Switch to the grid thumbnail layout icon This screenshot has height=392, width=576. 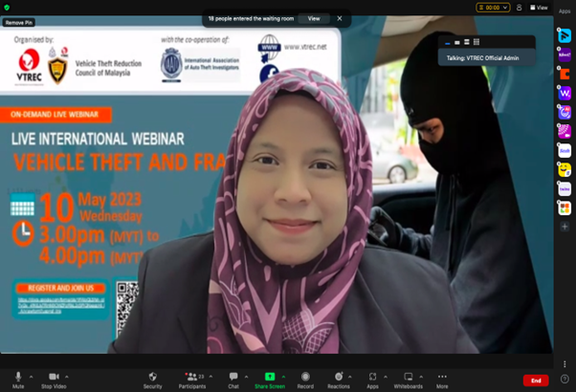point(476,42)
